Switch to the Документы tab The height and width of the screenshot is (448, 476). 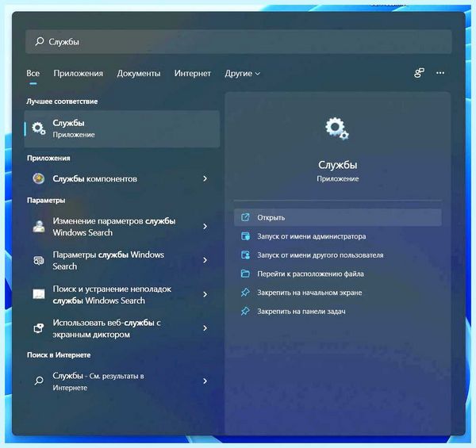click(139, 73)
